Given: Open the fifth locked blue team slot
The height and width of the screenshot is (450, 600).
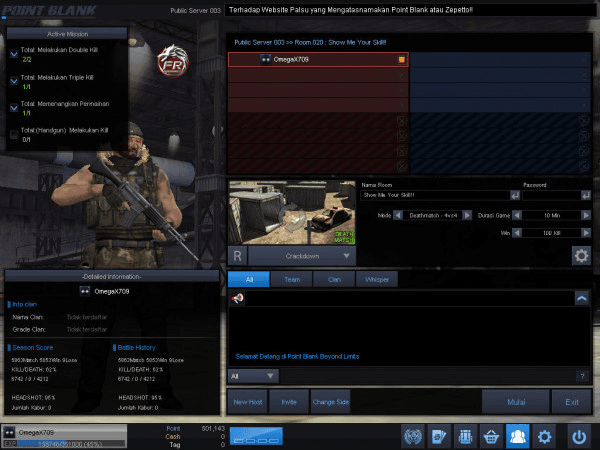Looking at the screenshot, I should click(x=584, y=121).
